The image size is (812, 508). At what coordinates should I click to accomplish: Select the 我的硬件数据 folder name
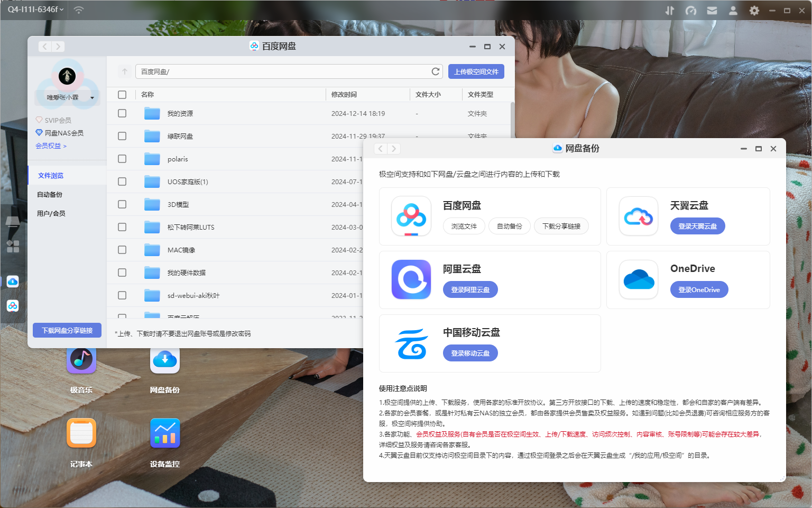point(187,273)
